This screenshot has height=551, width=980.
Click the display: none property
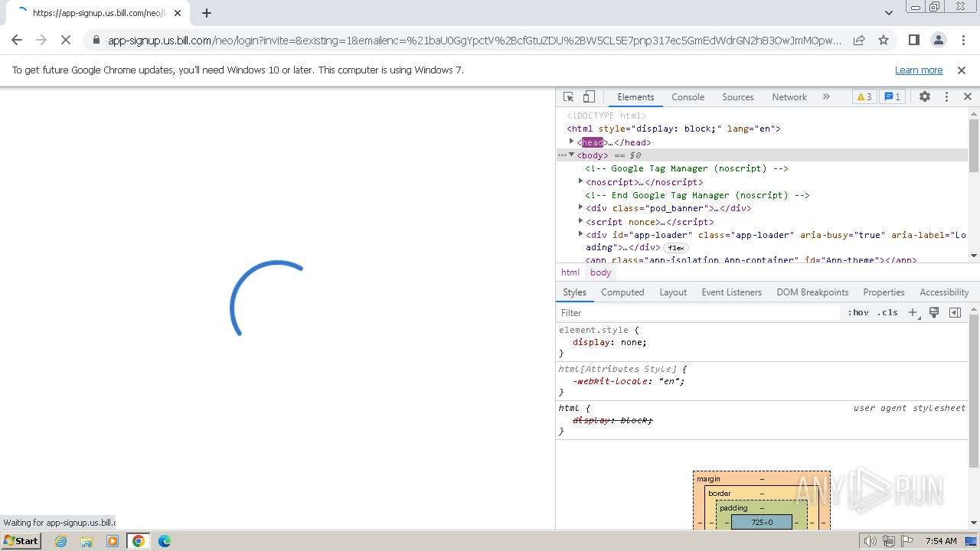coord(609,342)
